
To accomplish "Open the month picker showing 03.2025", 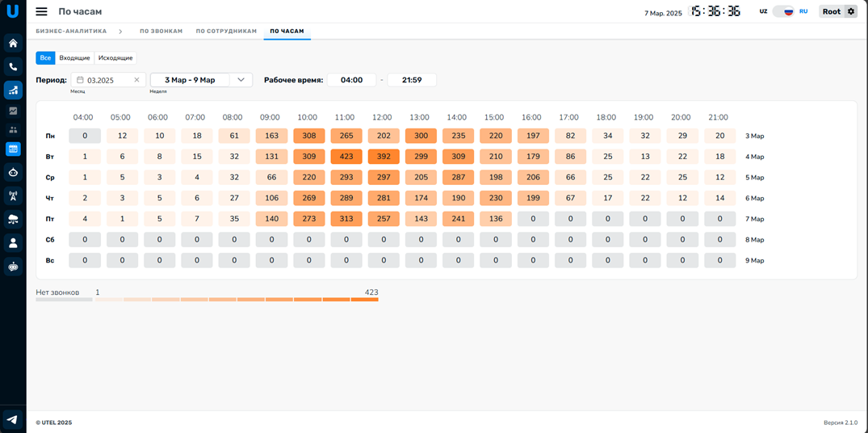I will click(x=103, y=80).
